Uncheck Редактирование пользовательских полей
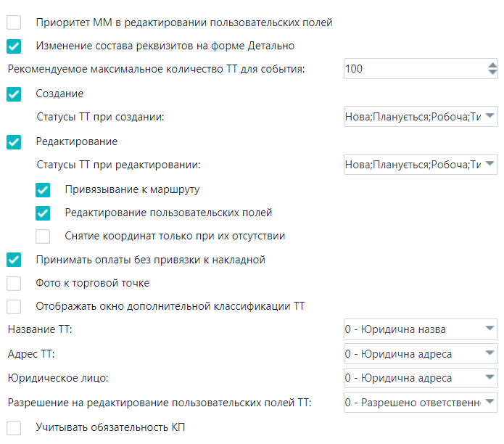 pos(43,213)
